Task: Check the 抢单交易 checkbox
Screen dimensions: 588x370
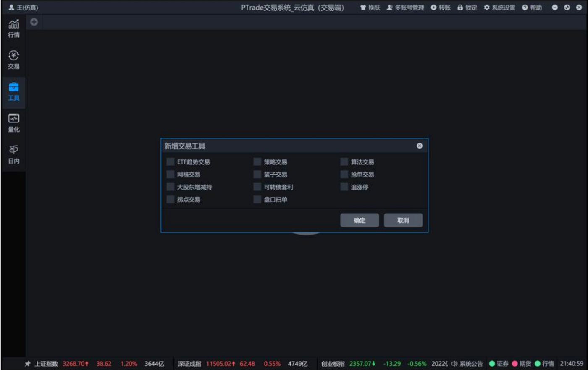Action: [344, 175]
